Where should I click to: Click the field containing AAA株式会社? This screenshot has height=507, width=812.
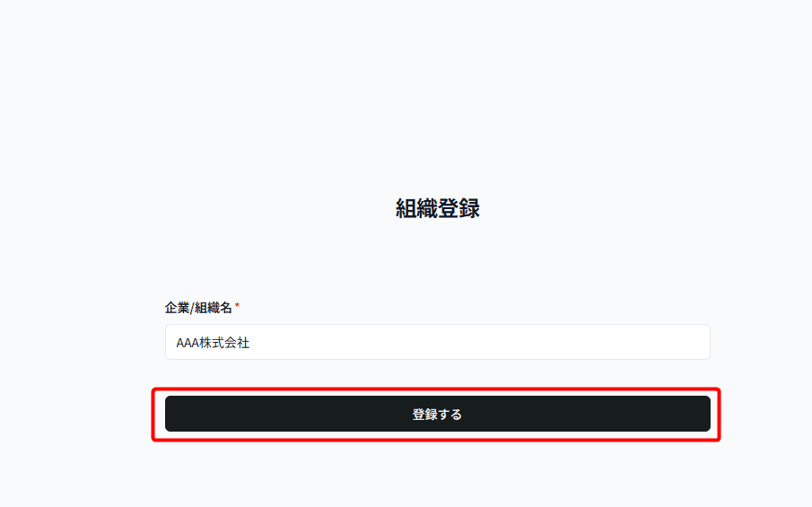pos(438,342)
